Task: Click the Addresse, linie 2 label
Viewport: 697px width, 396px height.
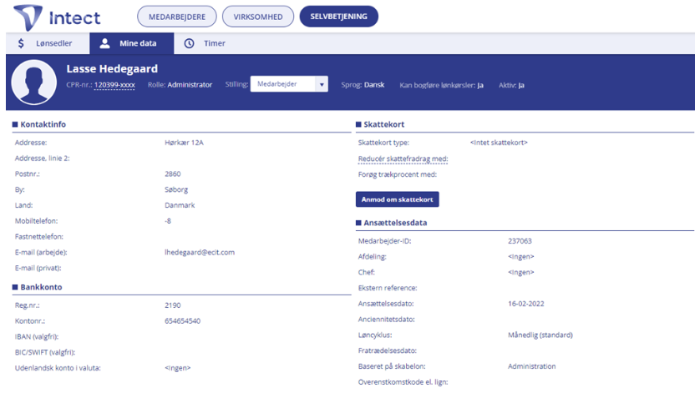Action: [42, 158]
